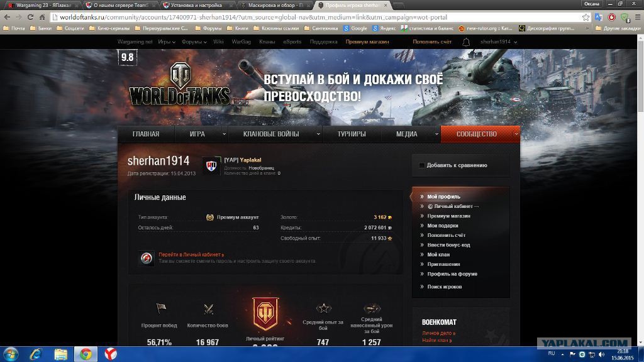The width and height of the screenshot is (644, 362).
Task: Expand the МЕДИА menu dropdown arrow
Action: 435,134
